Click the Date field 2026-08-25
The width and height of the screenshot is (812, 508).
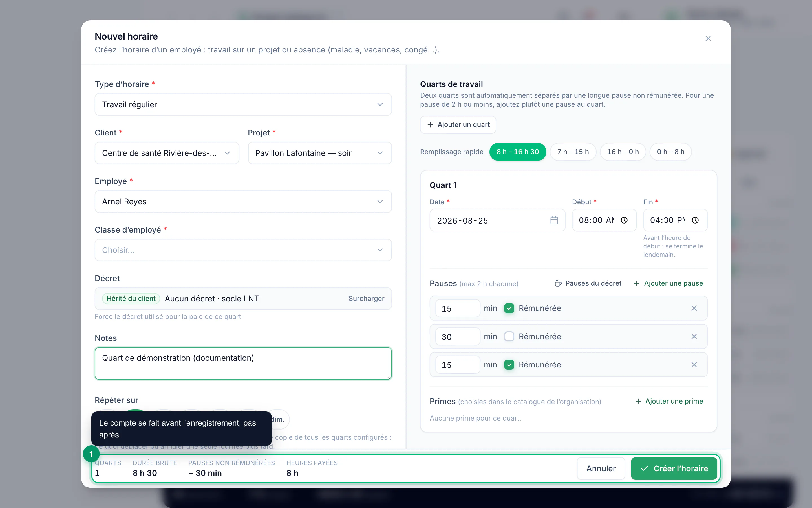click(497, 220)
